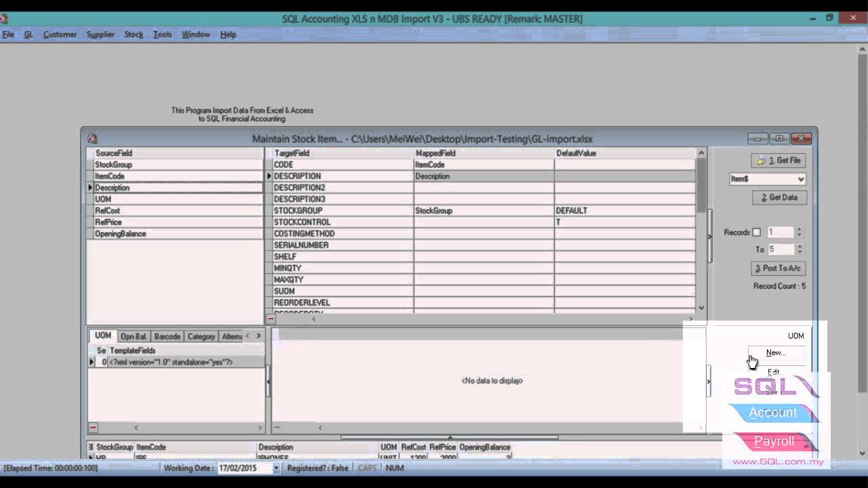This screenshot has height=488, width=868.
Task: Open the Help menu
Action: 228,35
